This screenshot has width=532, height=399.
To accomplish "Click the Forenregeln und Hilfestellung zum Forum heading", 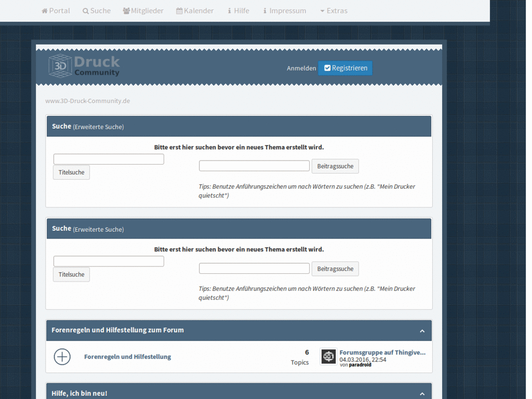I will pos(118,330).
